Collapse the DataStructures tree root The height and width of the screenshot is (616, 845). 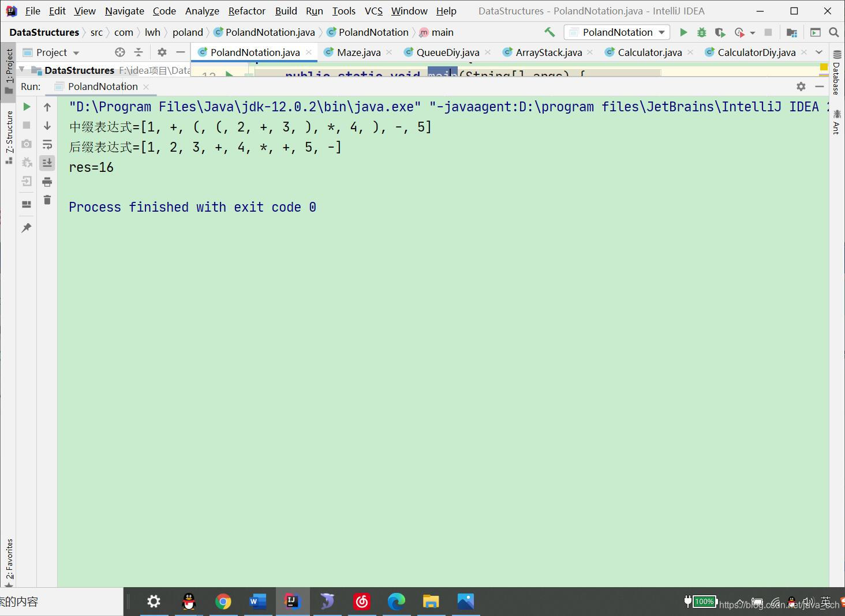(x=22, y=70)
